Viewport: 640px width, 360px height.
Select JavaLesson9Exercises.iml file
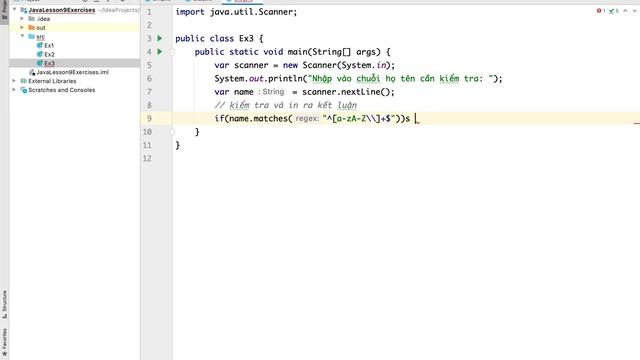(x=73, y=72)
